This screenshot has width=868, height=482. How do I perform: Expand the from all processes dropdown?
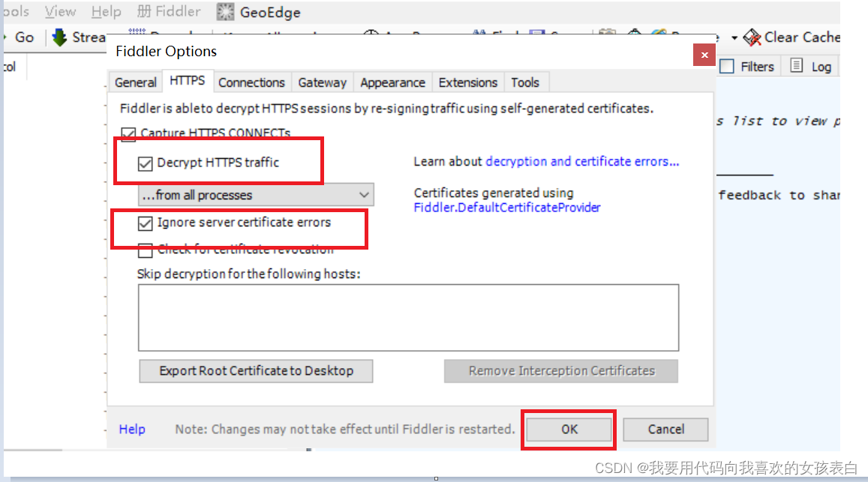256,195
